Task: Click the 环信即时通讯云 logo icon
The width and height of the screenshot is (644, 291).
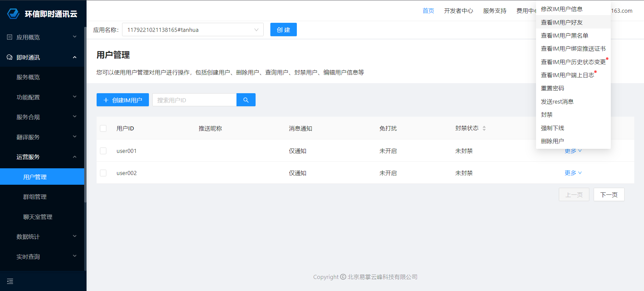Action: (x=13, y=14)
